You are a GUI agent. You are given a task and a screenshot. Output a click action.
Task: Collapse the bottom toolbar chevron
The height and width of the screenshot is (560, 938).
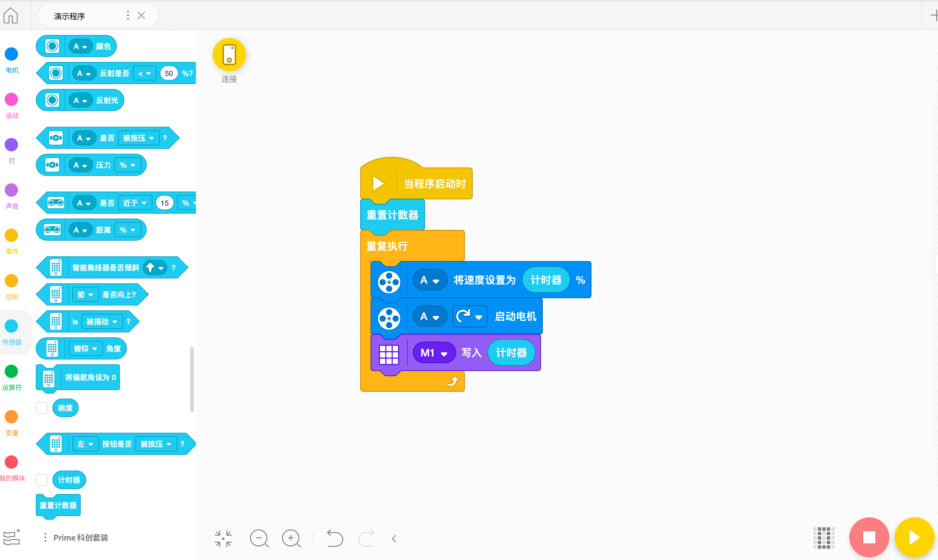pyautogui.click(x=394, y=538)
